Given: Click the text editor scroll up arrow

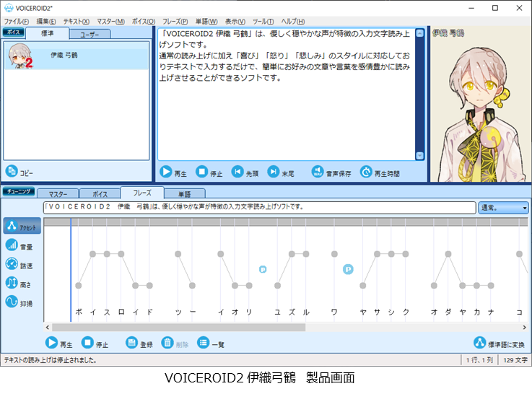Looking at the screenshot, I should click(x=419, y=33).
